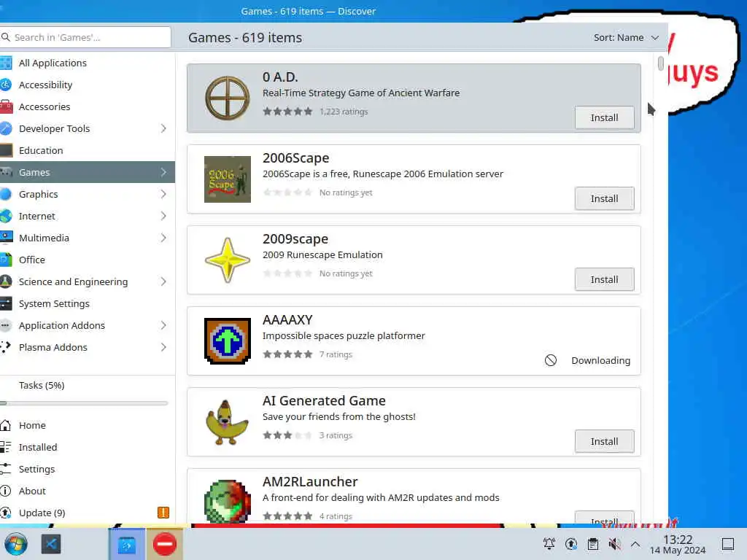This screenshot has height=560, width=747.
Task: Click the Settings sliders icon
Action: click(x=5, y=469)
